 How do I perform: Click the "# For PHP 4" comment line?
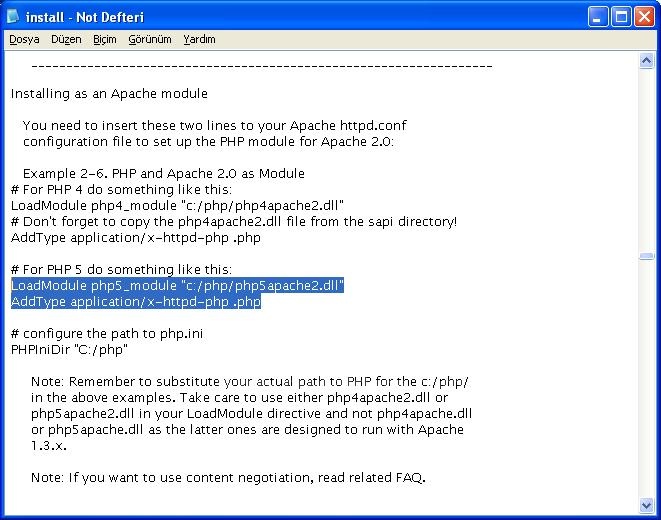(121, 190)
